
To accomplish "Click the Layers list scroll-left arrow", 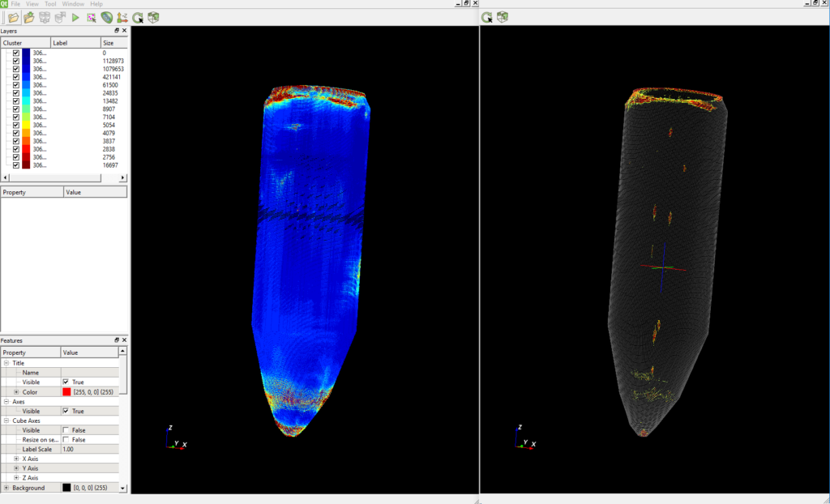I will click(6, 178).
